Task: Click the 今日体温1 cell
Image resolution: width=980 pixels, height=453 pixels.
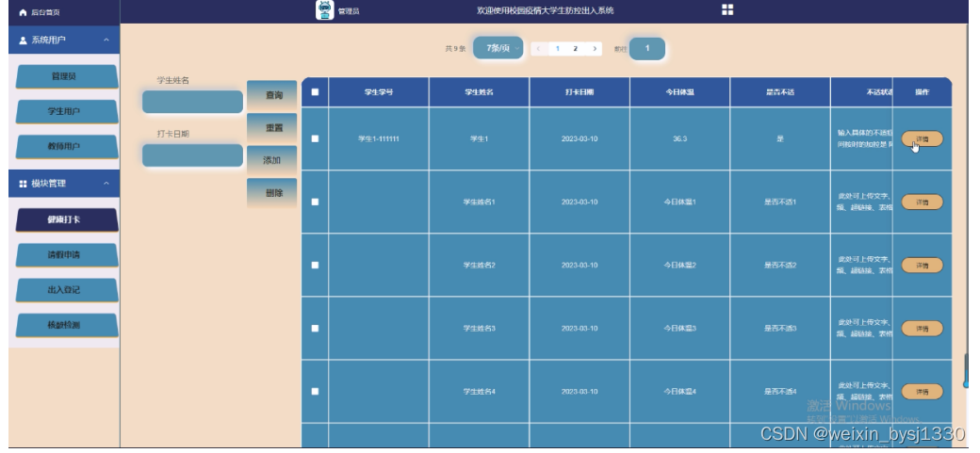Action: (679, 202)
